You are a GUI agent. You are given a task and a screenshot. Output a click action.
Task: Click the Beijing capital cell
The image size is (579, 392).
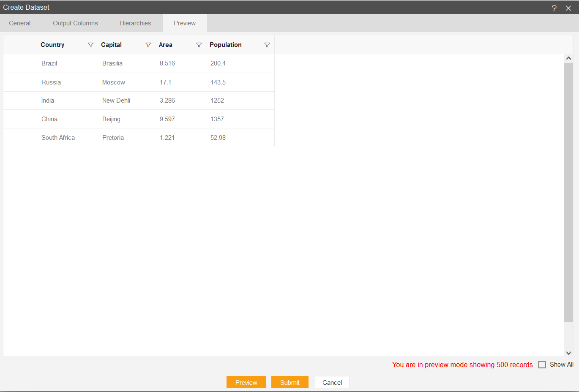point(111,119)
